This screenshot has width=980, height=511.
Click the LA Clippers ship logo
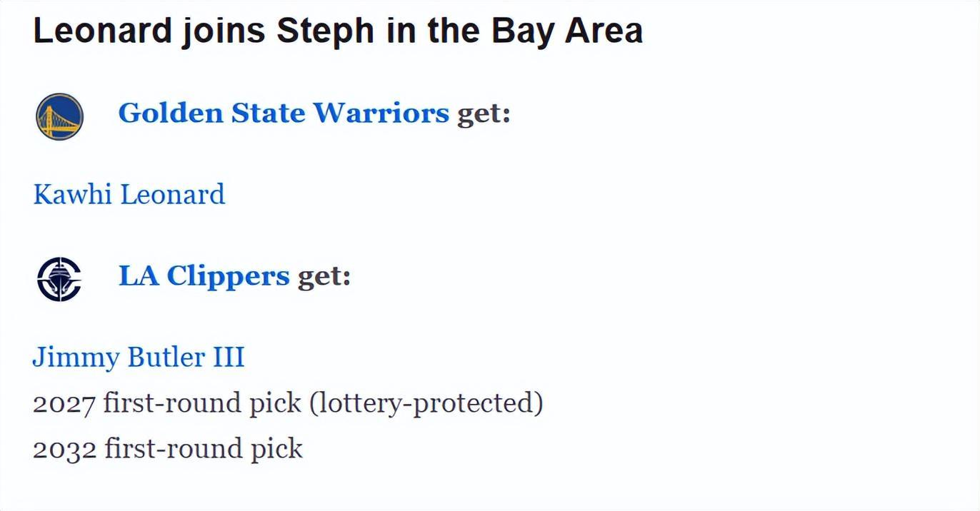(59, 279)
